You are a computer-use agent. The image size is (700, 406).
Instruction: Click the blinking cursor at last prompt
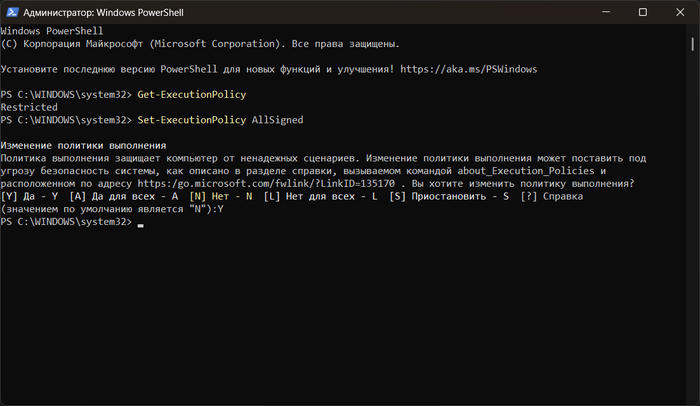point(141,223)
